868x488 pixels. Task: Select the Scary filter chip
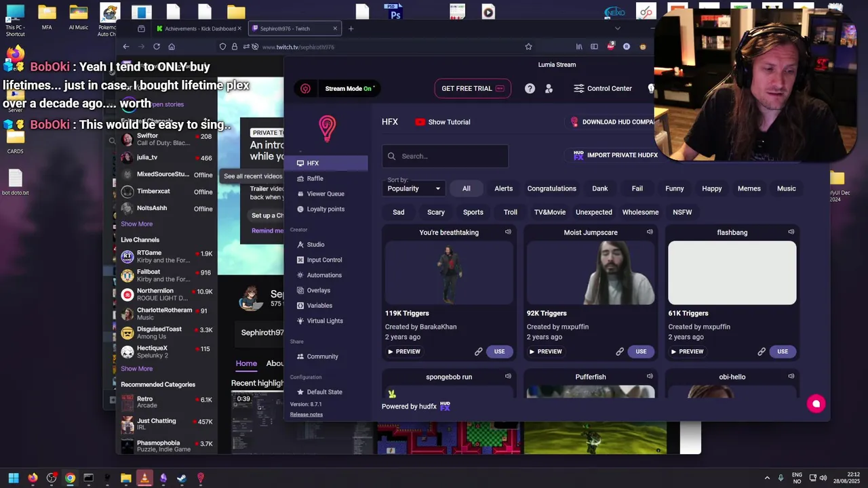click(x=436, y=212)
